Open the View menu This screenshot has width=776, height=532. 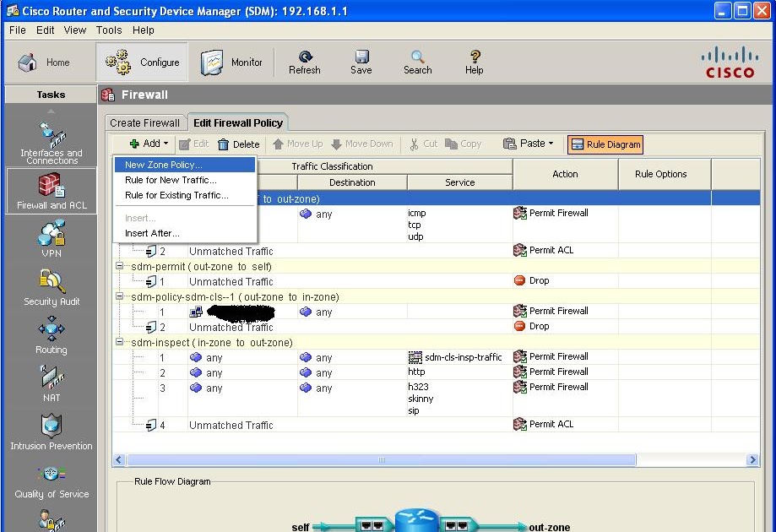pos(75,30)
